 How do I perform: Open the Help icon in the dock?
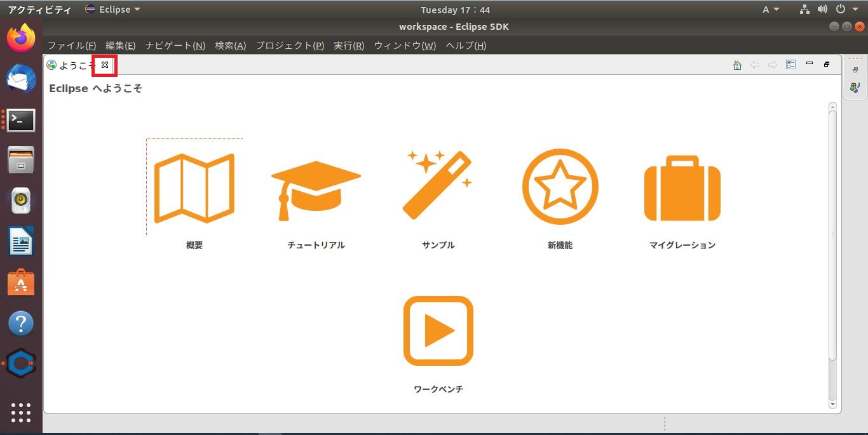pyautogui.click(x=21, y=324)
